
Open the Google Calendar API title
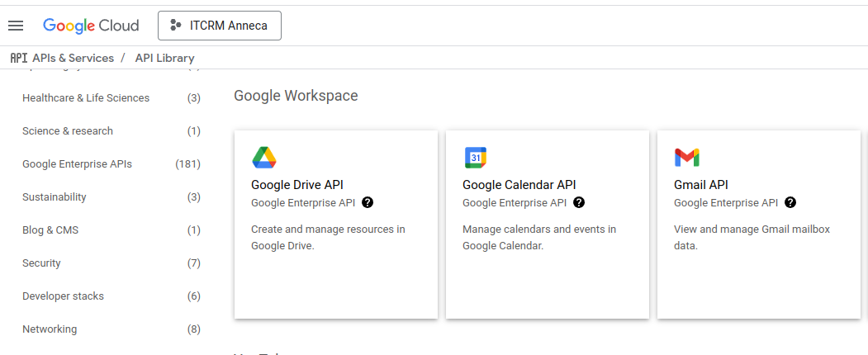[x=519, y=185]
